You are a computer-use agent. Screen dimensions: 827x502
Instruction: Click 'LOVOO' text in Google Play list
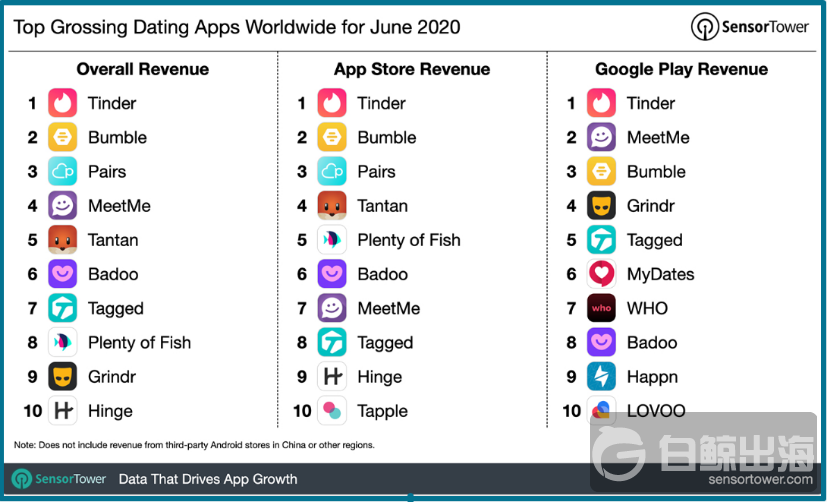pyautogui.click(x=656, y=411)
